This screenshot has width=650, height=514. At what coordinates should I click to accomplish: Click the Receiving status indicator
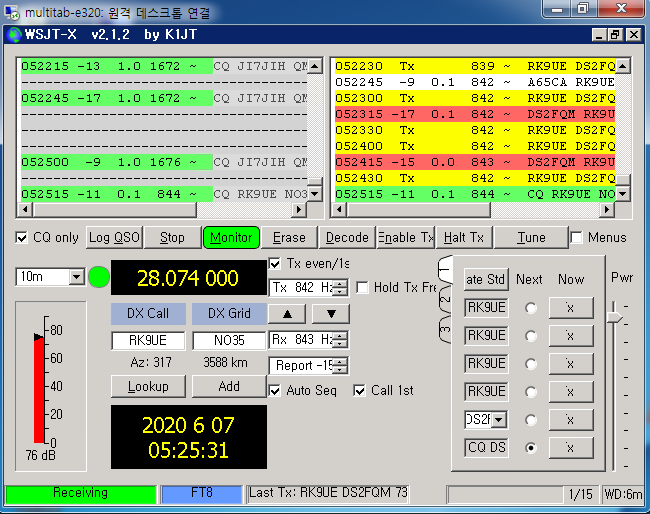pyautogui.click(x=80, y=493)
